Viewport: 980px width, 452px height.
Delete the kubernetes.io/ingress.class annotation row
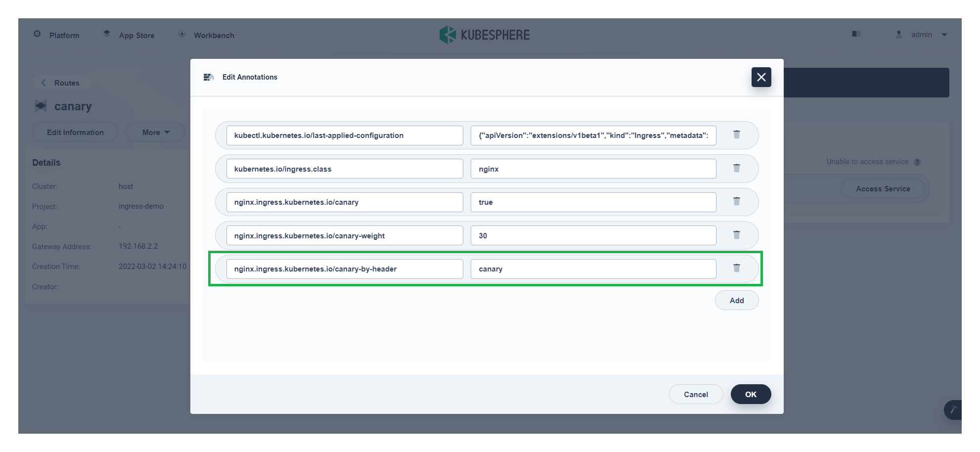(x=737, y=168)
